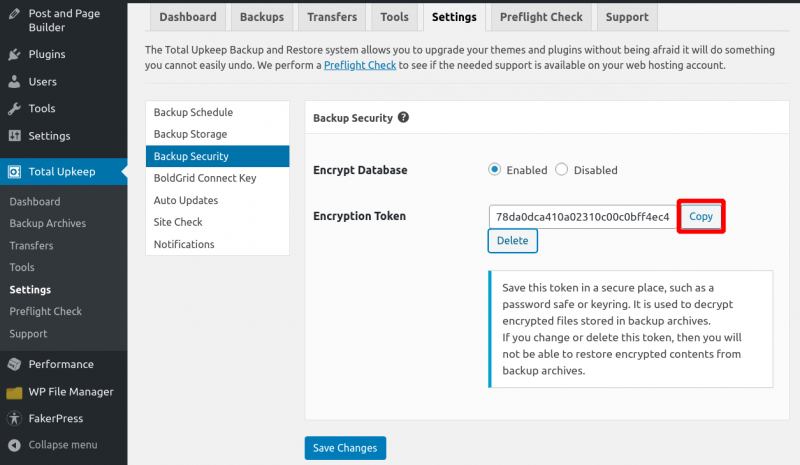Open Backup Storage settings section
The width and height of the screenshot is (800, 465).
pos(217,134)
